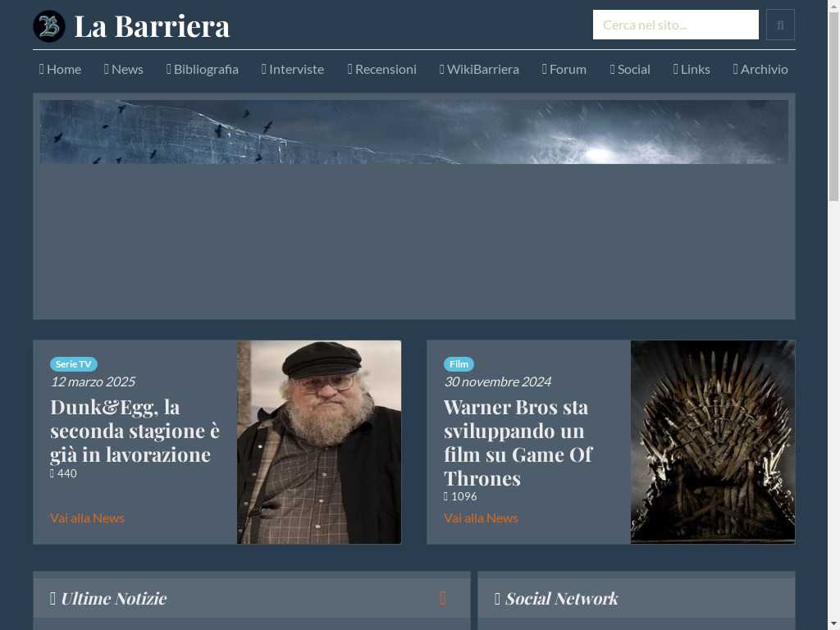Open the Warner Bros Game Of Thrones headline

(x=518, y=442)
